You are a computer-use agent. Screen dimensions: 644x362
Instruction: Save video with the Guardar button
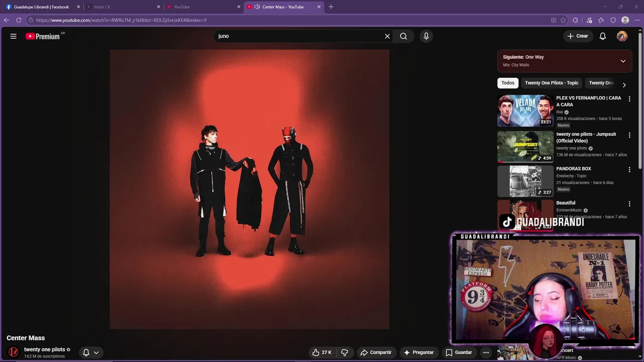point(459,352)
